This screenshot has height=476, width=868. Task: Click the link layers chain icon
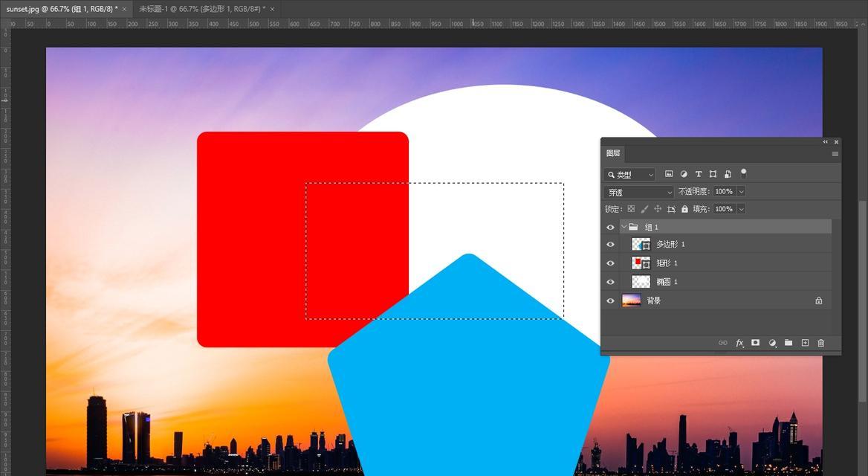pos(723,343)
